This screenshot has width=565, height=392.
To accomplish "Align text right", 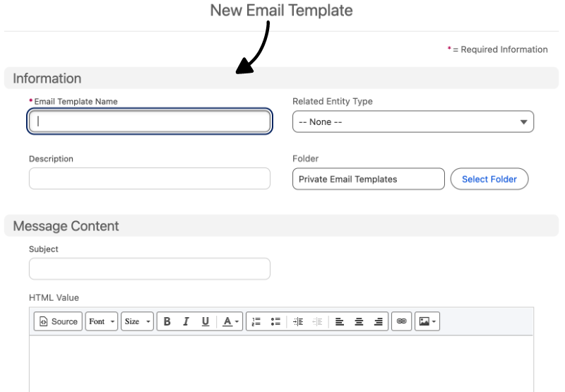I will (379, 321).
